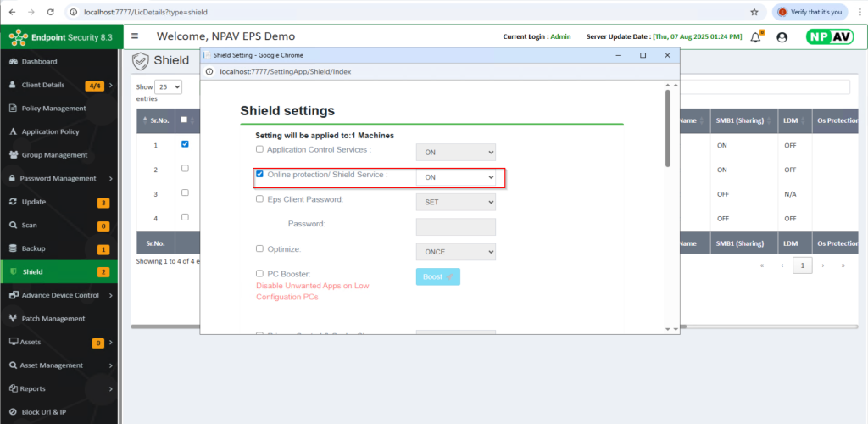Bookmark page with star icon
This screenshot has height=424, width=868.
tap(754, 12)
